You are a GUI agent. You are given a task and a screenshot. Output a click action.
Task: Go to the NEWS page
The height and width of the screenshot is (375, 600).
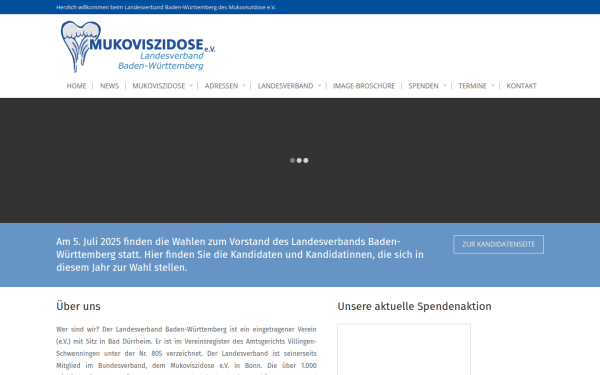pyautogui.click(x=109, y=86)
